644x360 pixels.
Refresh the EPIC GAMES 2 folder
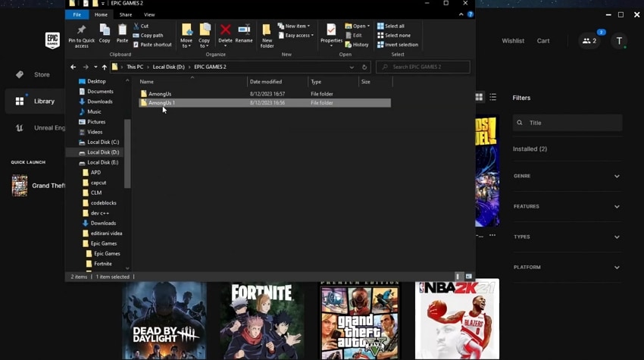(364, 67)
